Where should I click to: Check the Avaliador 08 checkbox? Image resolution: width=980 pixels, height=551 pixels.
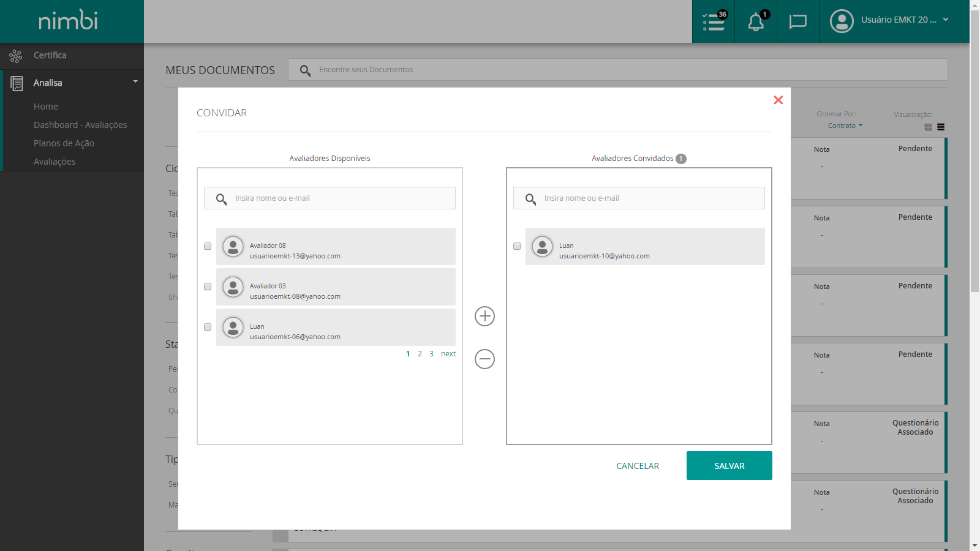pos(208,246)
